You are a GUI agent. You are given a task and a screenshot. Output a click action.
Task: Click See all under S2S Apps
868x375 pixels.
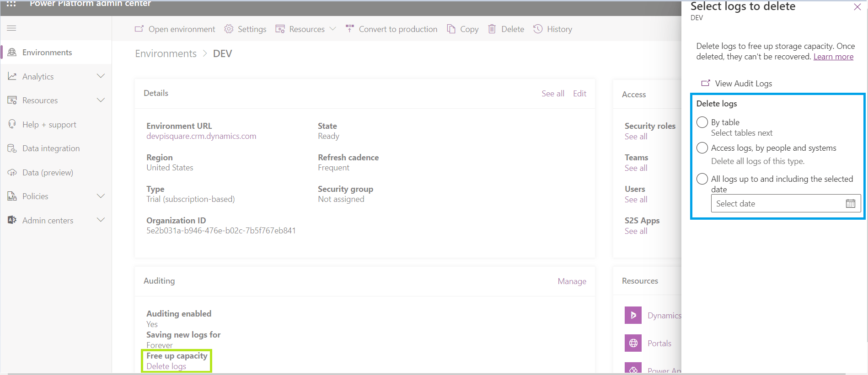point(636,231)
